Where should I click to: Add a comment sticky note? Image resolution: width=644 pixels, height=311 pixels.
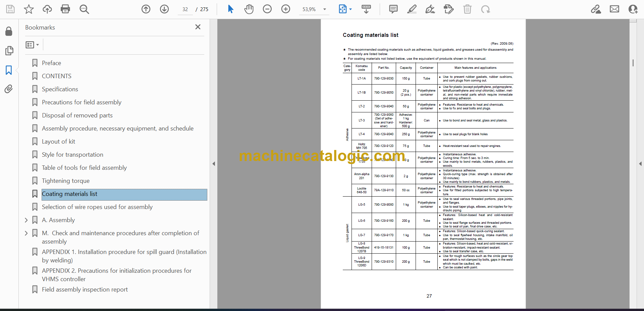click(x=393, y=9)
